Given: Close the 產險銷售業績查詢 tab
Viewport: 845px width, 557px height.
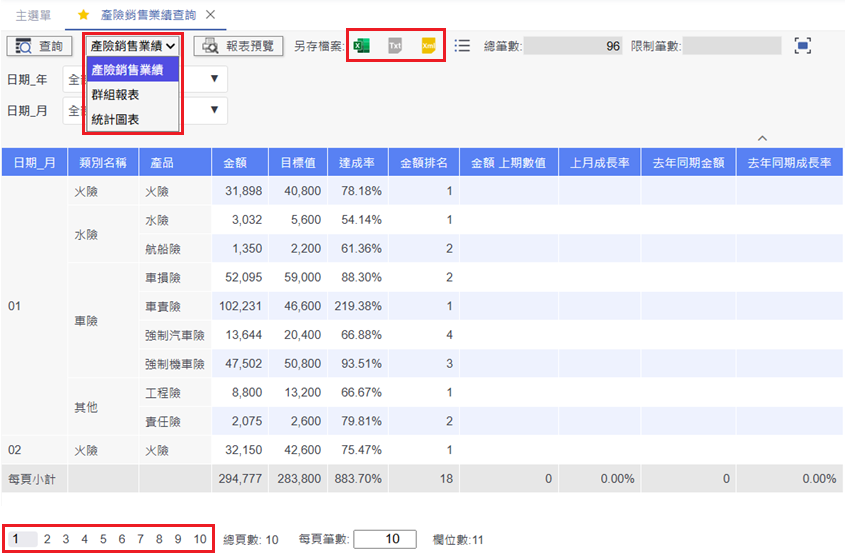Looking at the screenshot, I should coord(210,16).
